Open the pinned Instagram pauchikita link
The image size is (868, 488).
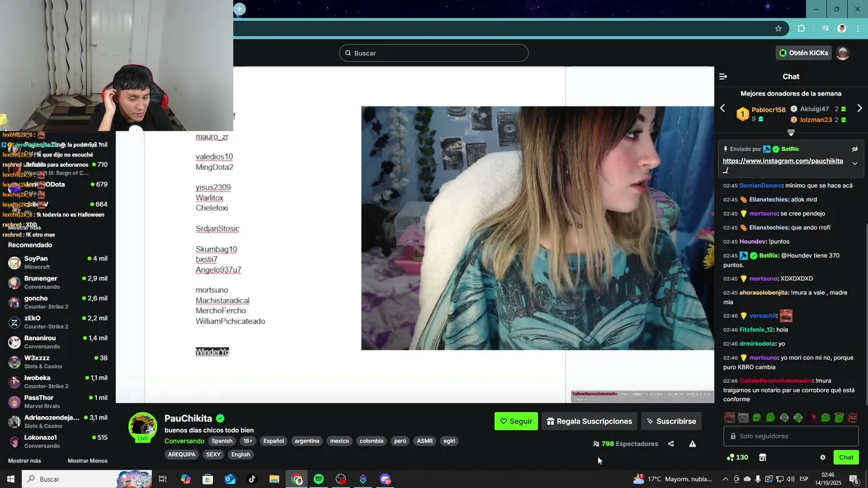click(783, 165)
